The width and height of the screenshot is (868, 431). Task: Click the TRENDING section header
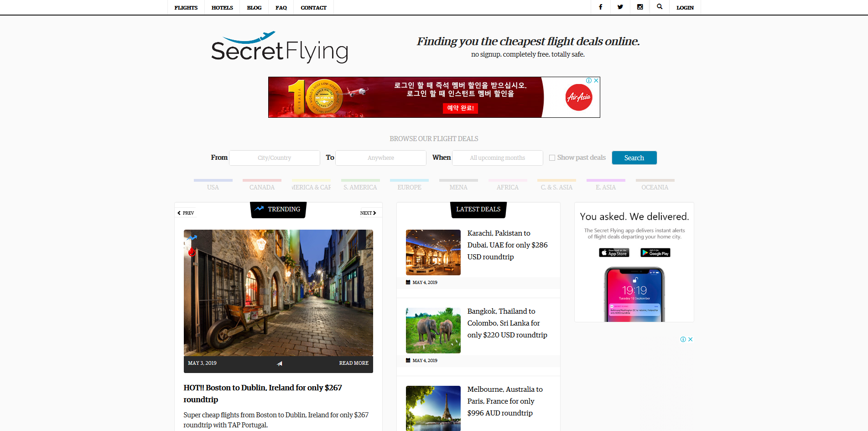coord(278,210)
